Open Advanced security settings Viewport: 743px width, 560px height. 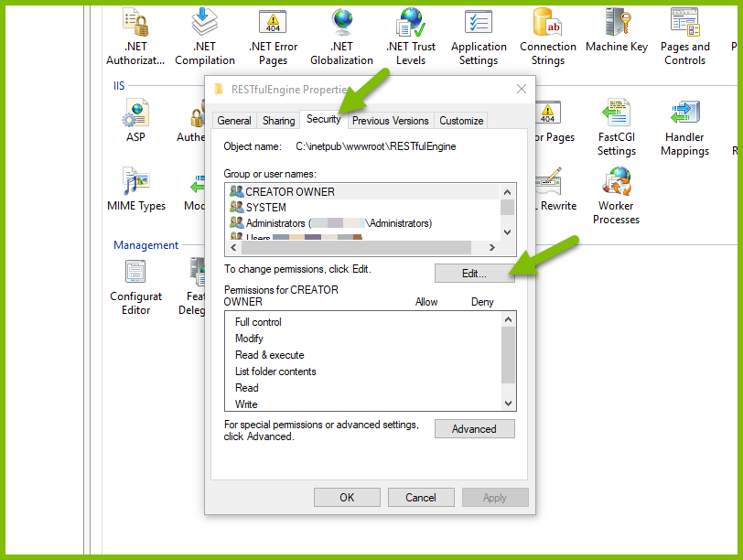[474, 429]
